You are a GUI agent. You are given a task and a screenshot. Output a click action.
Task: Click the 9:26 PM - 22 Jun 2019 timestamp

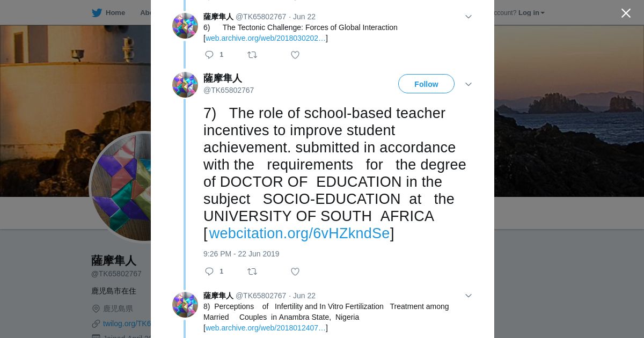(241, 254)
